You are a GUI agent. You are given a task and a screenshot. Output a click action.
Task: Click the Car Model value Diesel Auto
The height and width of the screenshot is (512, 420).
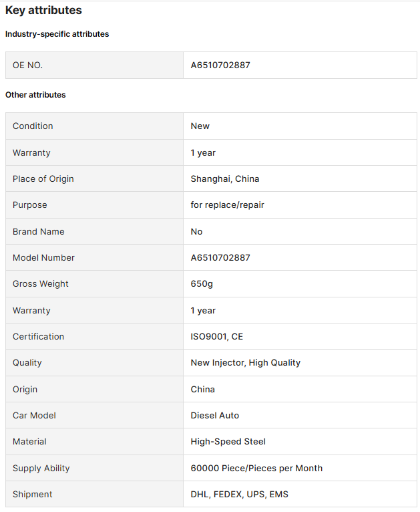pyautogui.click(x=215, y=415)
